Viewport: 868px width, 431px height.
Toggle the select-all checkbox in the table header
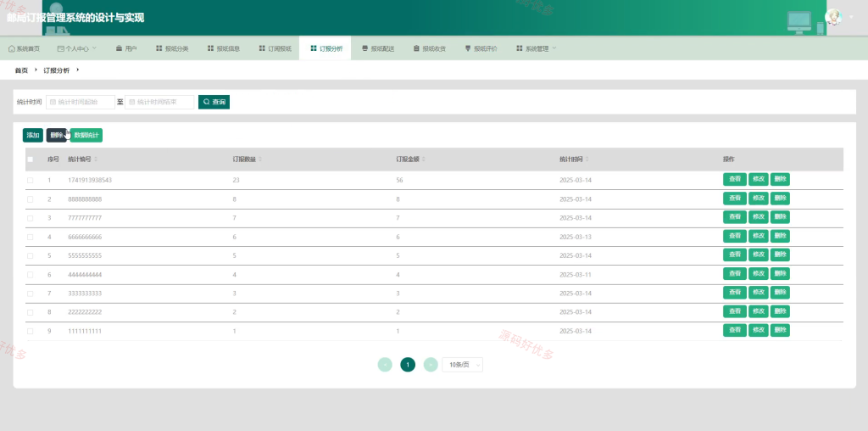tap(31, 160)
